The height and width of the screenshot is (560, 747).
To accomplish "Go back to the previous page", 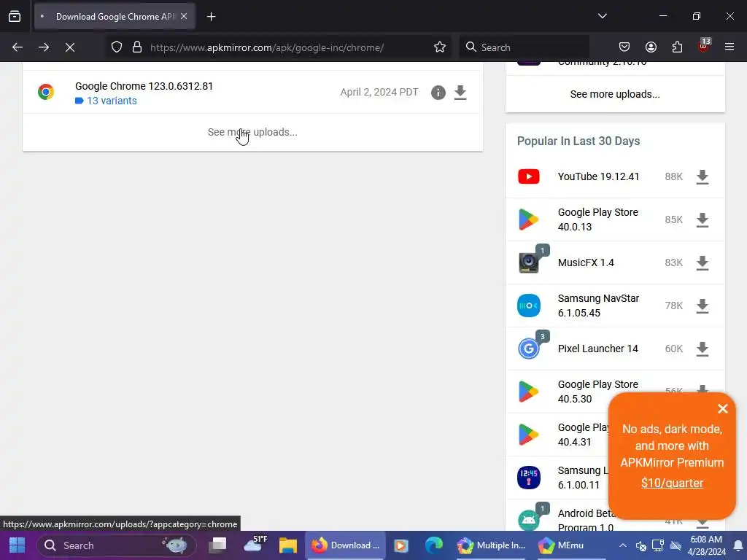I will click(18, 47).
